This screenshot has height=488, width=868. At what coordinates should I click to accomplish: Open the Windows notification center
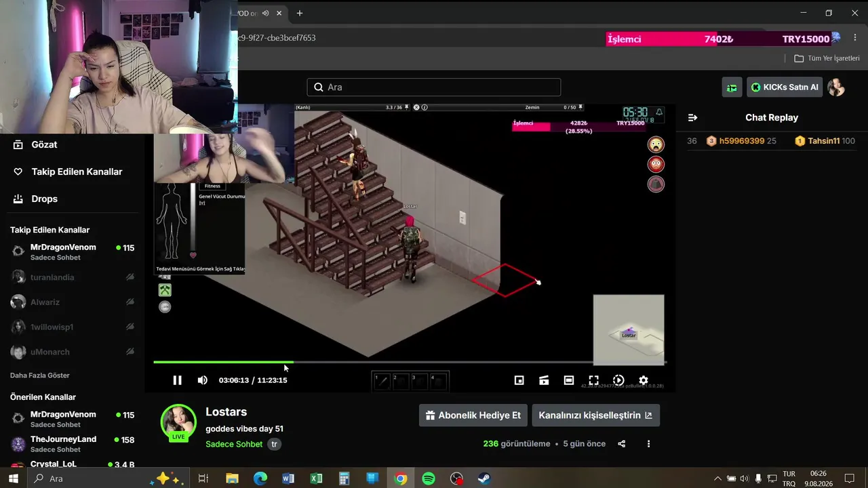coord(849,479)
